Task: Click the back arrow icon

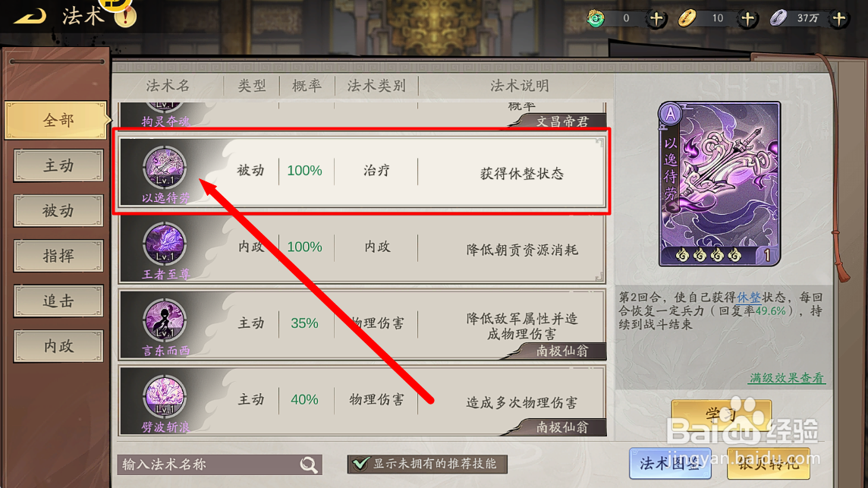Action: (30, 17)
